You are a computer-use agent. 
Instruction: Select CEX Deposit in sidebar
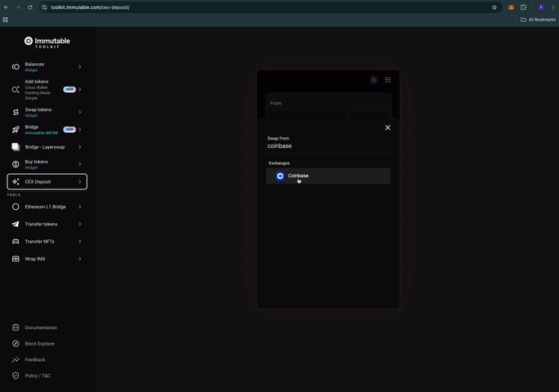tap(47, 182)
